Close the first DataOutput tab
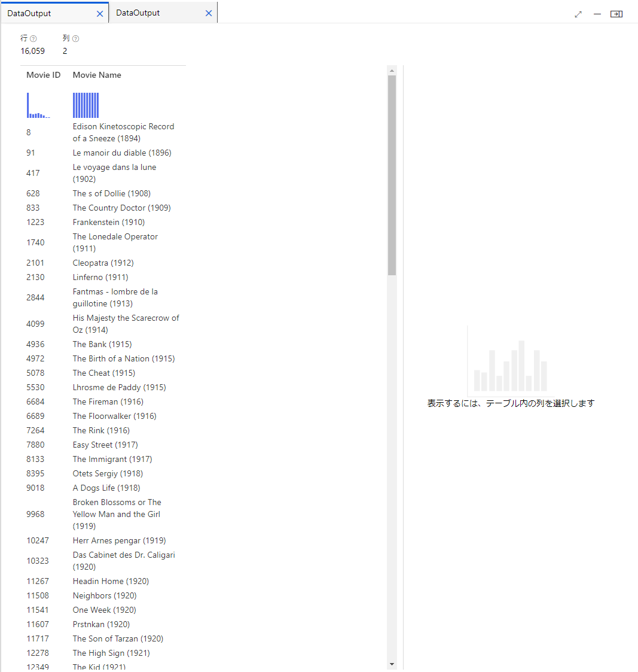Screen dimensions: 638x672 [x=100, y=14]
